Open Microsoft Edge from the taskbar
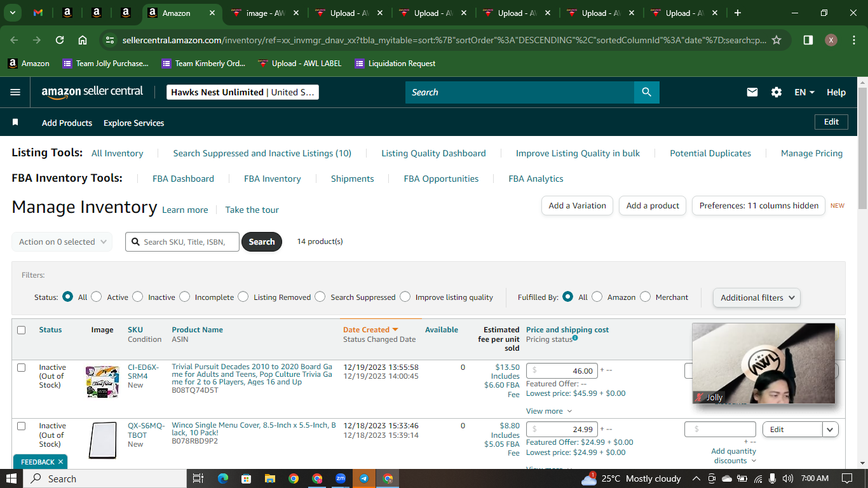Viewport: 868px width, 488px height. click(223, 478)
